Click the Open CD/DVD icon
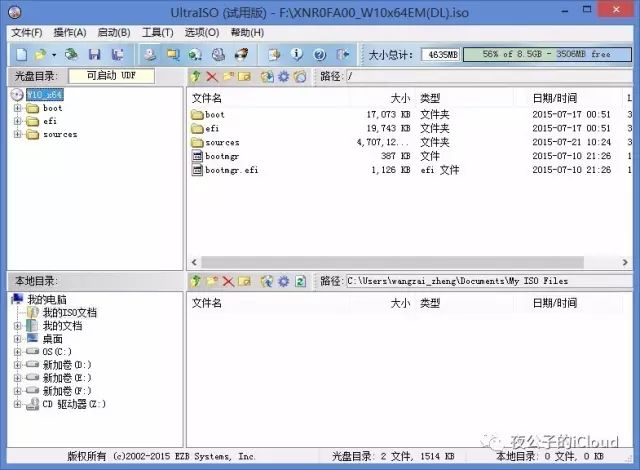 [x=71, y=54]
